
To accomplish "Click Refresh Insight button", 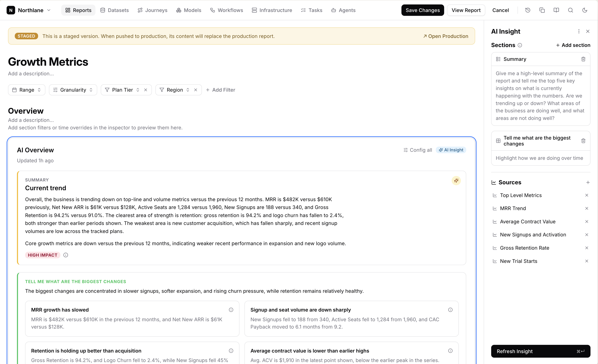I will pyautogui.click(x=541, y=351).
